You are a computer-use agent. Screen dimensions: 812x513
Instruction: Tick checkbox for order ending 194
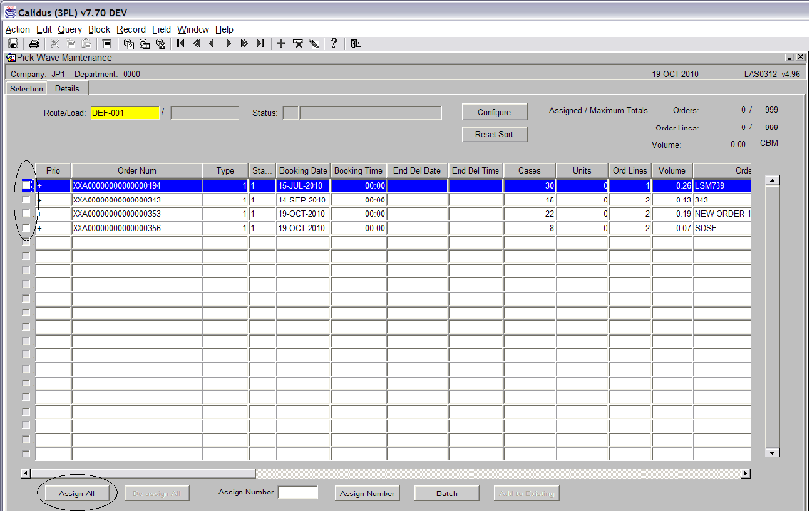coord(26,185)
